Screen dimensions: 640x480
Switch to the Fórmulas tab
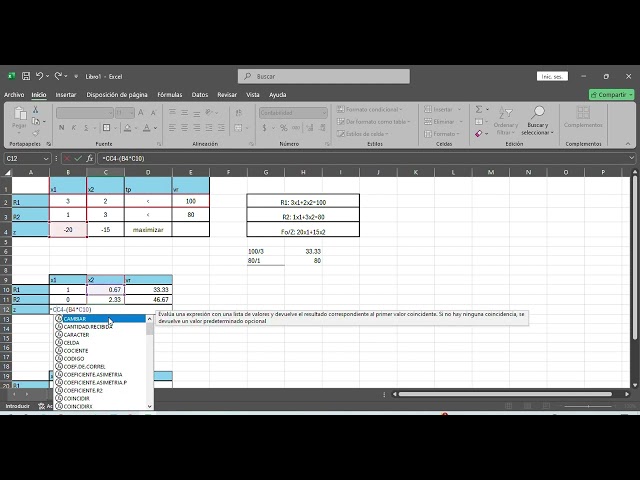[170, 95]
